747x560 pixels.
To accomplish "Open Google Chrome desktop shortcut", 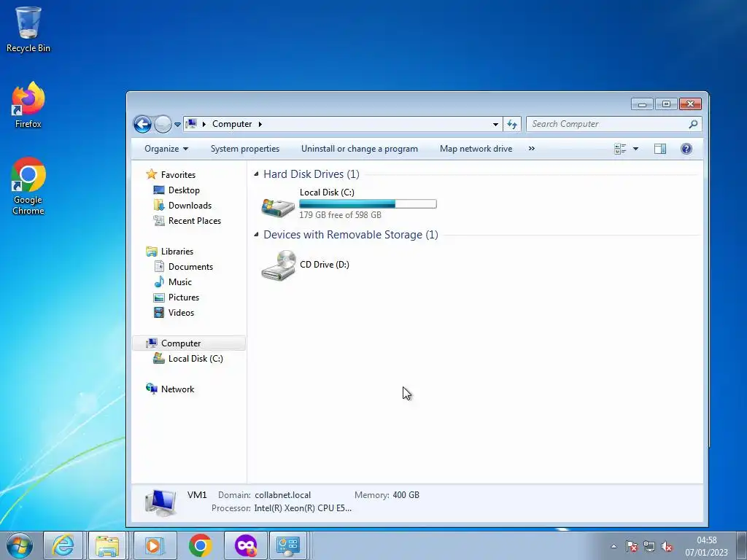I will [x=28, y=186].
